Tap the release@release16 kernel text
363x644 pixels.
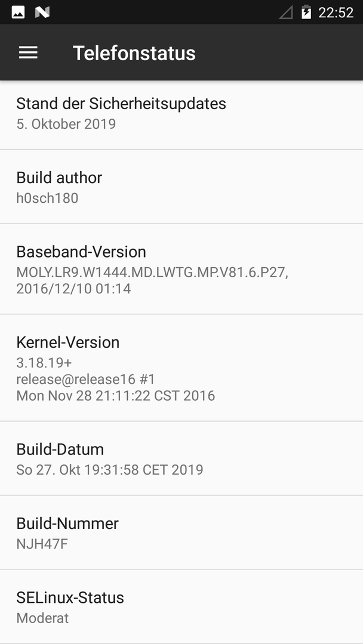(86, 379)
